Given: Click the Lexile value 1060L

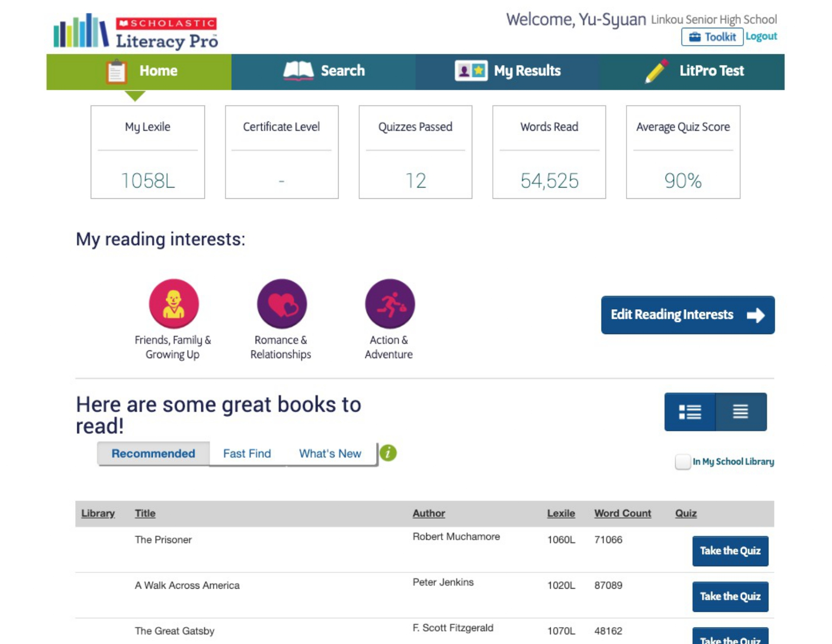Looking at the screenshot, I should pyautogui.click(x=561, y=539).
